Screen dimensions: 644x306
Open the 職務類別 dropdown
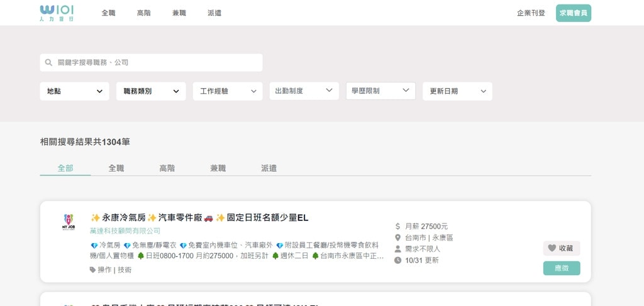(151, 91)
